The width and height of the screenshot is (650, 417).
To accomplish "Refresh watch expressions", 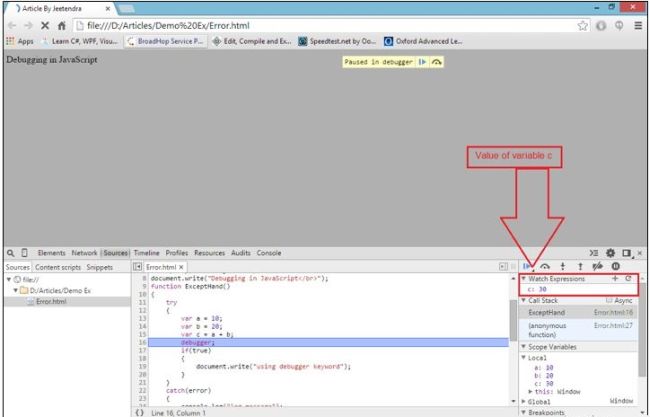I will coord(628,279).
